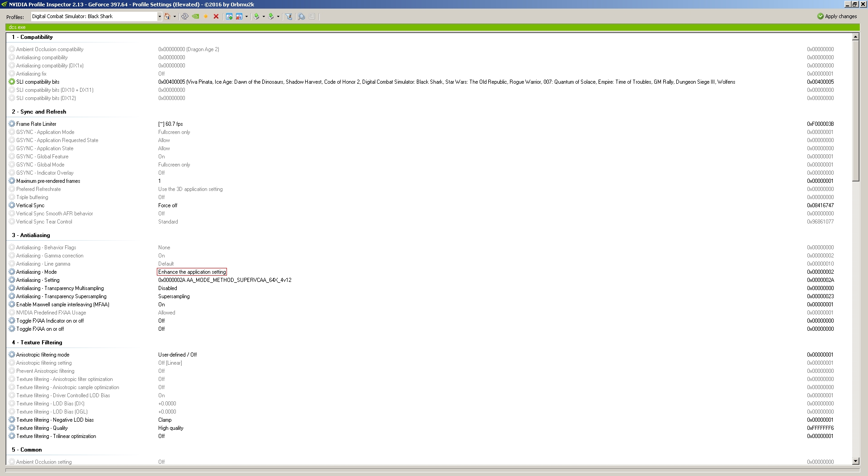
Task: Select the NVIDIA Predefined FXAA Usage row
Action: (429, 313)
